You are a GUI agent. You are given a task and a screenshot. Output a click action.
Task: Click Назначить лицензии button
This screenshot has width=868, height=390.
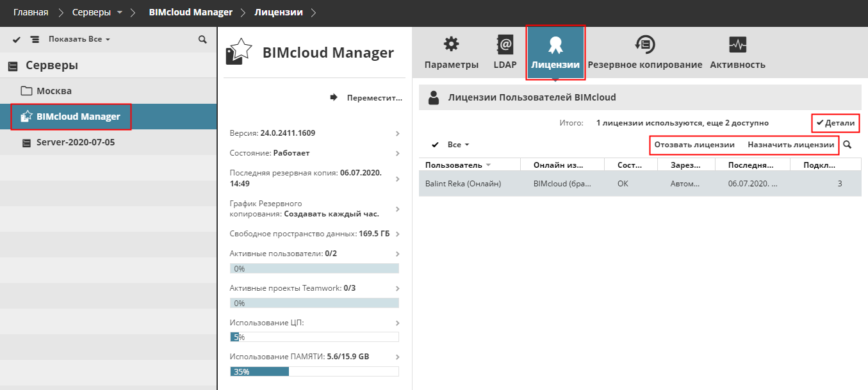790,145
